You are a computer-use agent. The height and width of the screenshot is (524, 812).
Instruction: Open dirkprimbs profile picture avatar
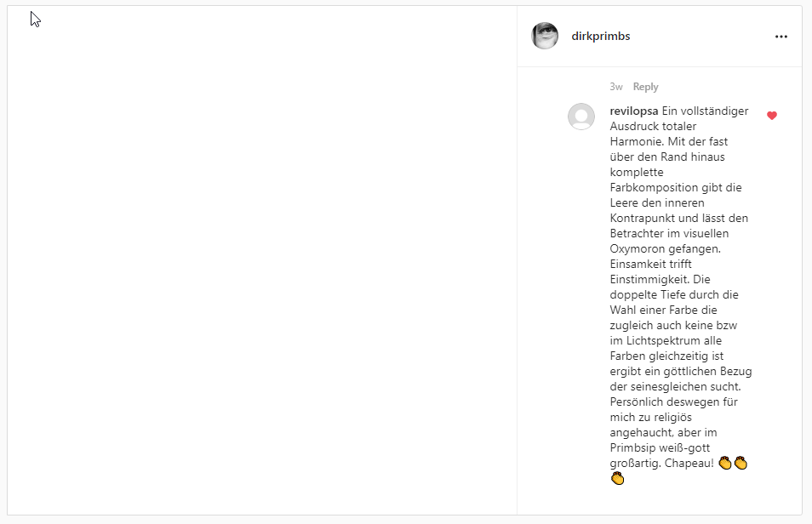tap(545, 37)
